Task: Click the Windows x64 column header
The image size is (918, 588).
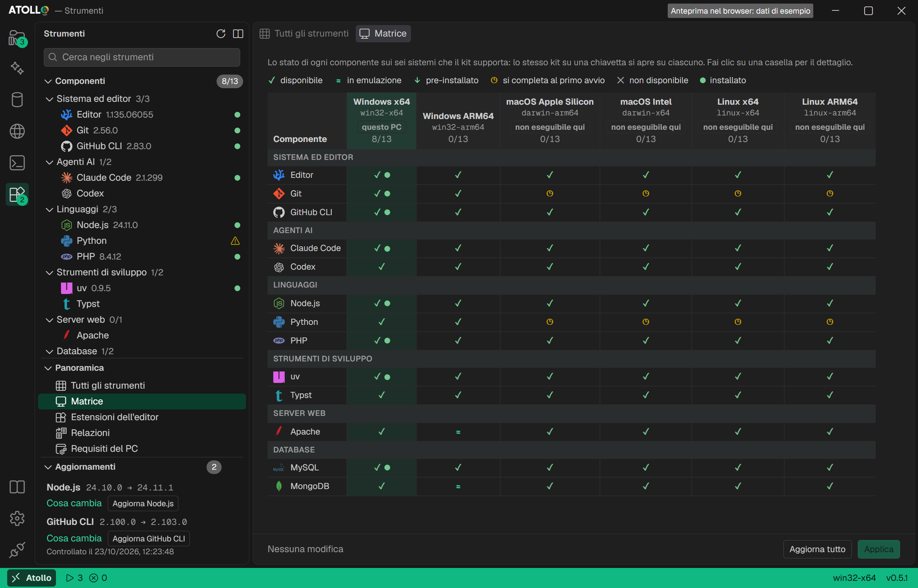Action: point(382,120)
